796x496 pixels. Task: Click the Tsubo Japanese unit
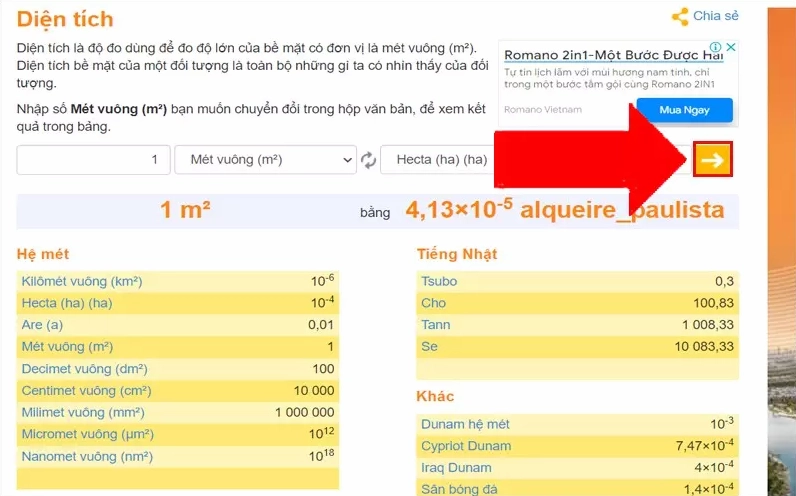pyautogui.click(x=439, y=281)
